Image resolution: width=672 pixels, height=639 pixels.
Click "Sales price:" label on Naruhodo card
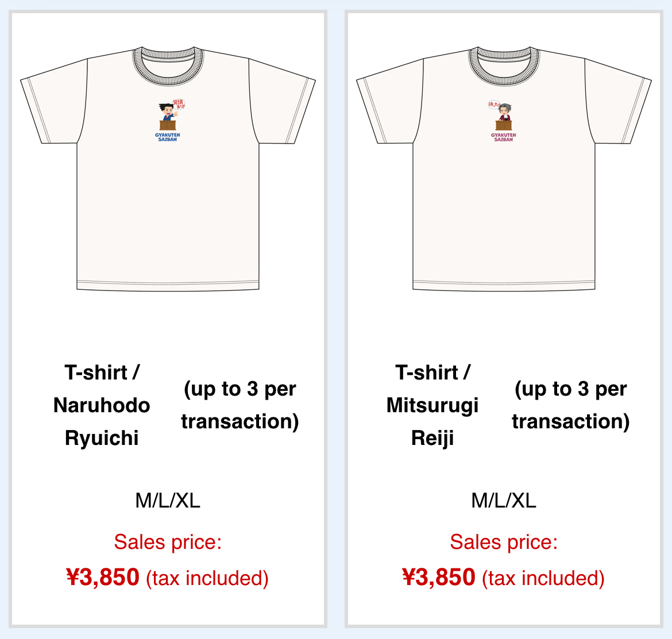(x=168, y=542)
